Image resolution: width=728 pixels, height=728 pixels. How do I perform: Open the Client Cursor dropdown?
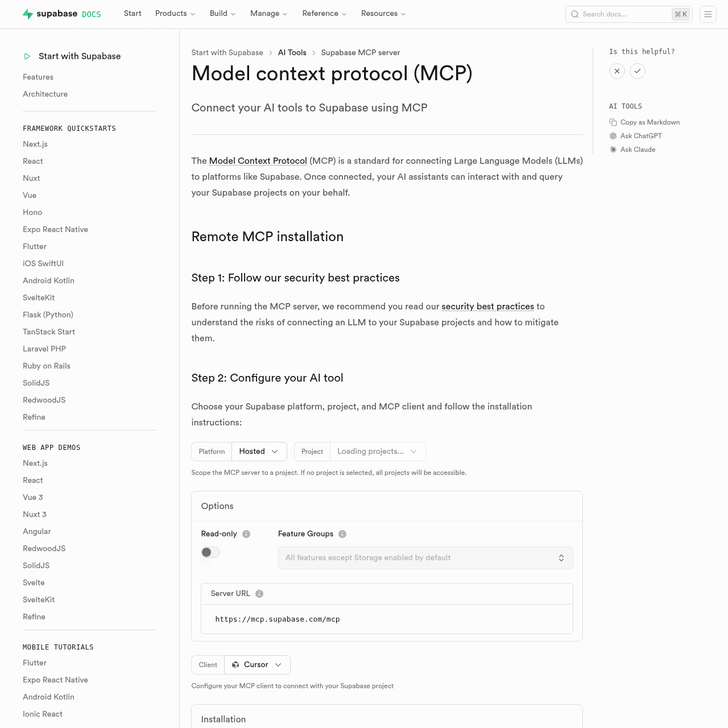pos(257,664)
